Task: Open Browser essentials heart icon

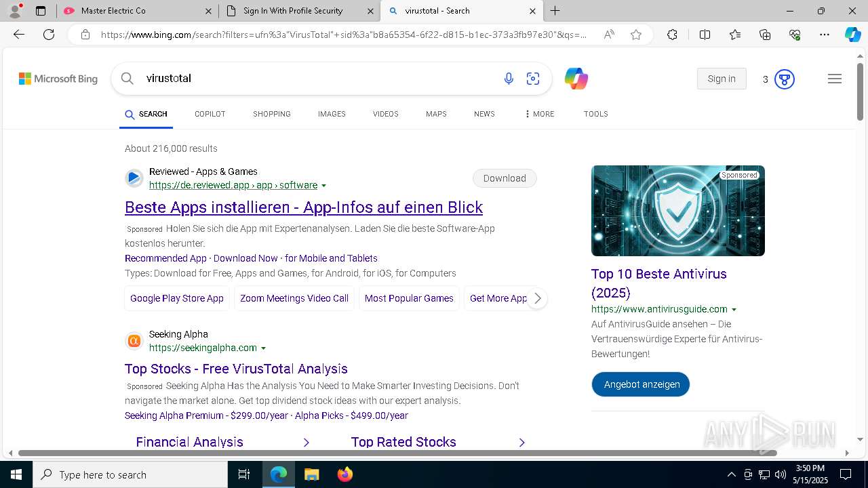Action: click(795, 35)
